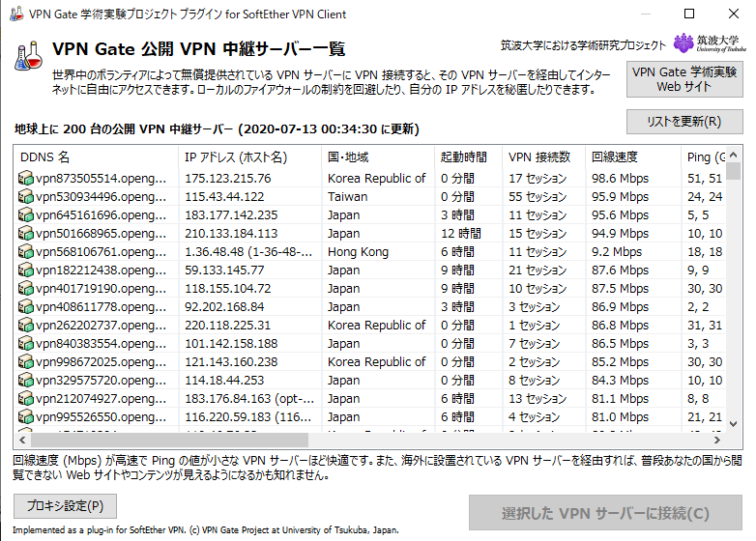756x541 pixels.
Task: Open the VPN Gate 学術実験 Web サイト button
Action: [684, 79]
